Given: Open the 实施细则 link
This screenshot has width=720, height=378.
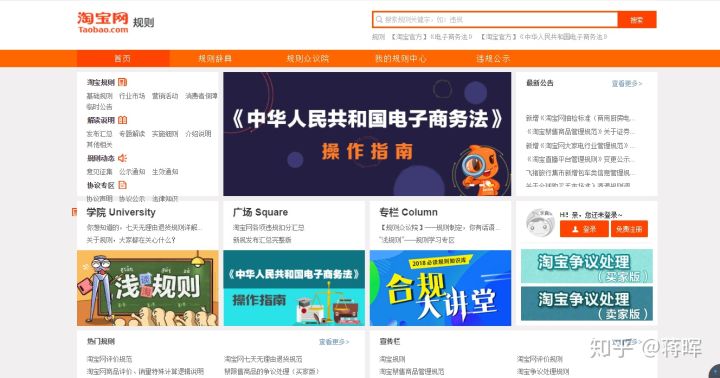Looking at the screenshot, I should pyautogui.click(x=165, y=134).
